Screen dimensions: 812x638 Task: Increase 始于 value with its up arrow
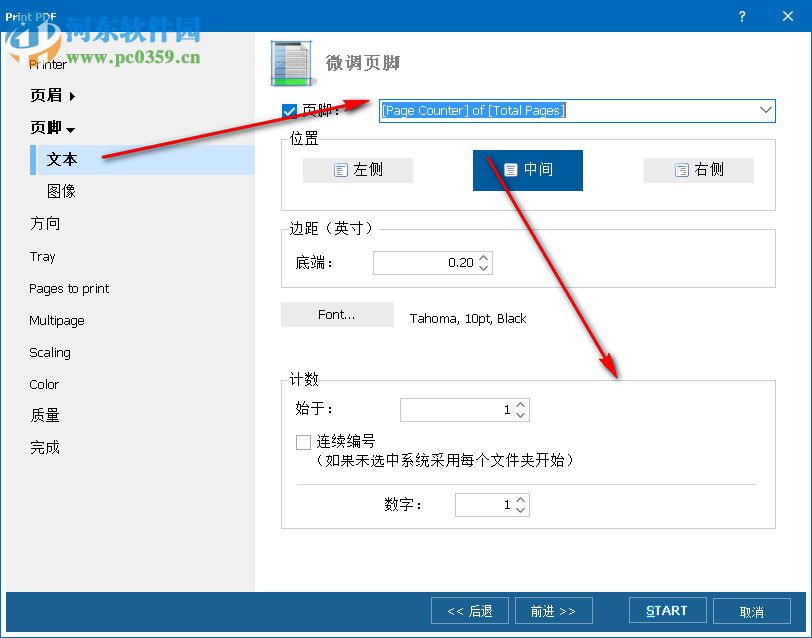click(x=522, y=403)
